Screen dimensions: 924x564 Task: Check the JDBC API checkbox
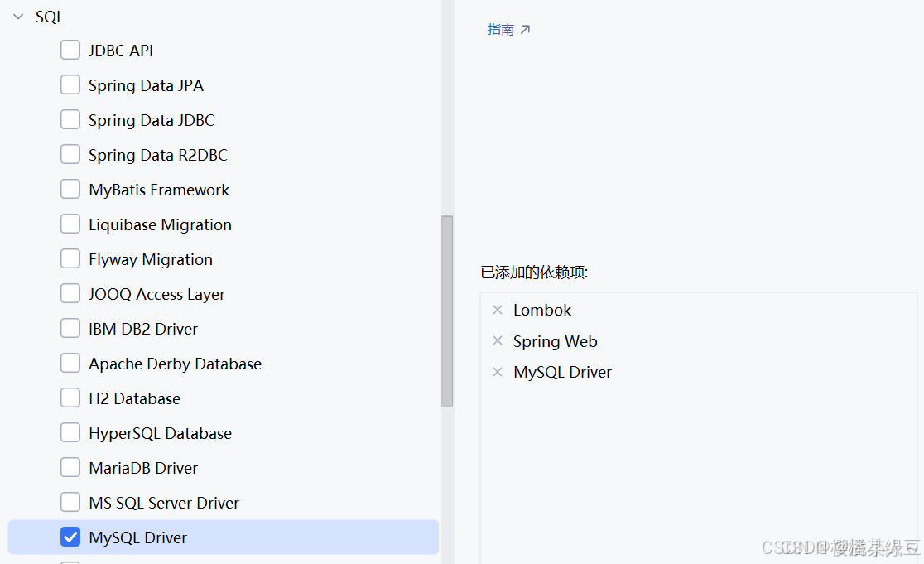(70, 50)
